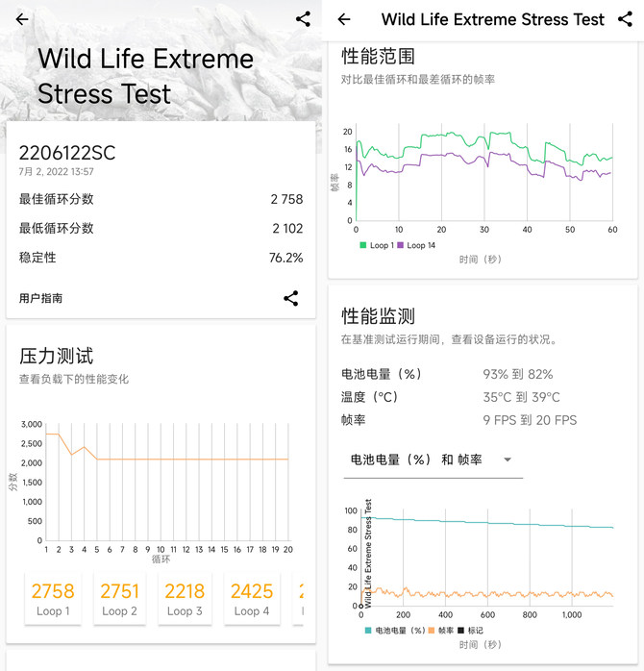Open the 用户指南 user guide link
The image size is (644, 671).
click(41, 299)
